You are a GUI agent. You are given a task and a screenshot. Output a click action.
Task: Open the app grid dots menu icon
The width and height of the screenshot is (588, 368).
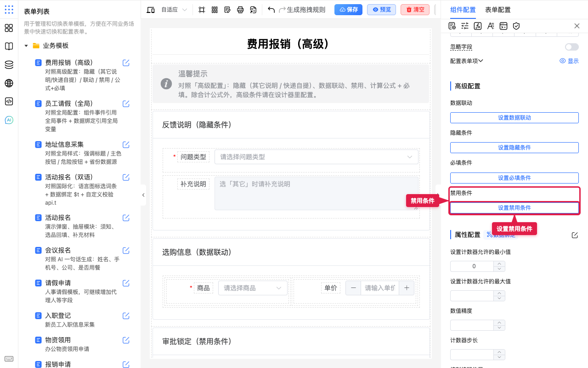click(9, 10)
